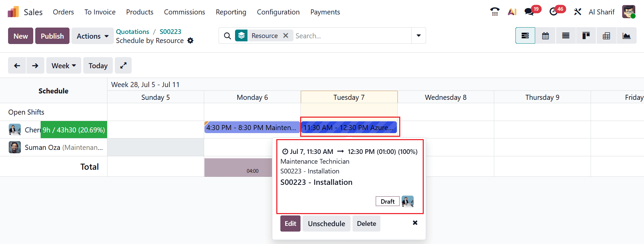Click the Monday 6 column header
The width and height of the screenshot is (644, 244).
(252, 97)
